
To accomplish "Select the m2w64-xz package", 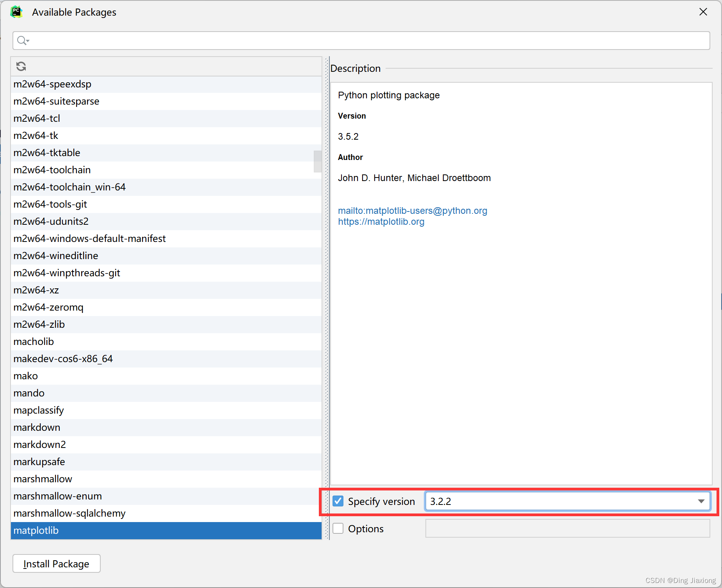I will click(166, 290).
